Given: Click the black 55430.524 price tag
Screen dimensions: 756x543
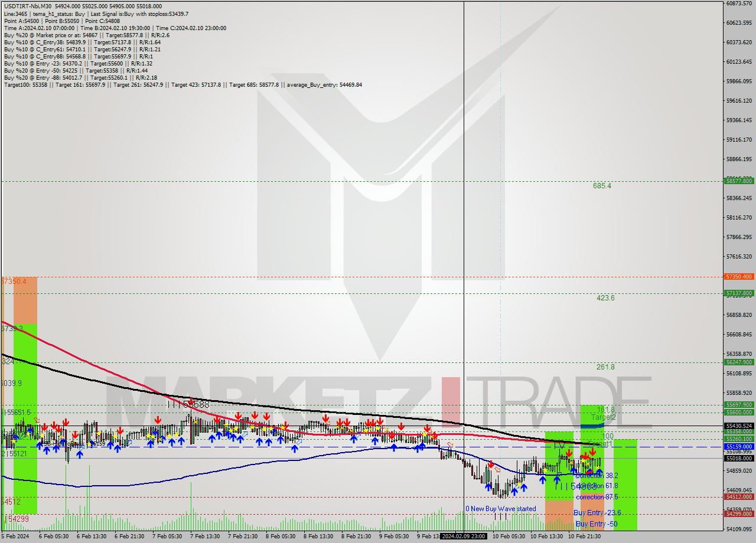Looking at the screenshot, I should 738,426.
